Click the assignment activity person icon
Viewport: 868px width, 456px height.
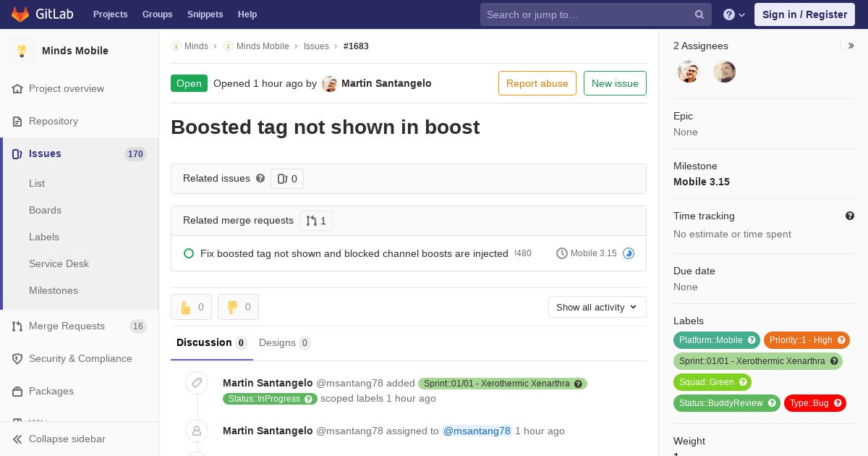(197, 431)
